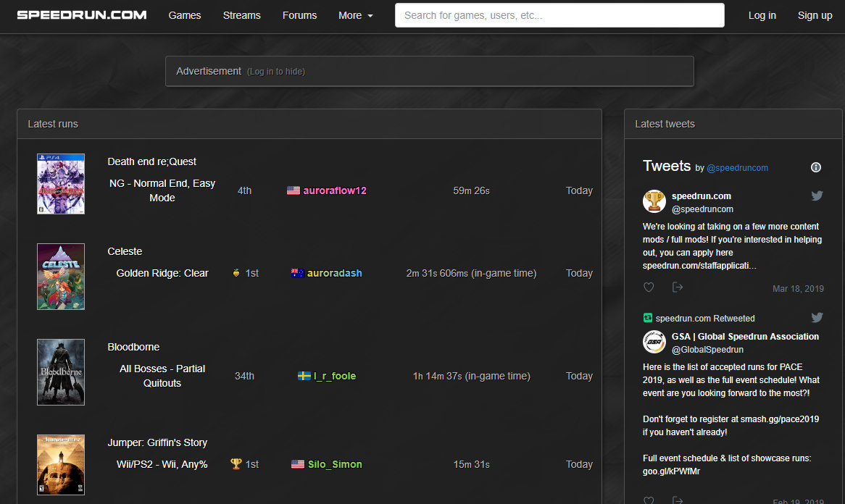Click US flag next to Silo_Simon

[x=298, y=464]
